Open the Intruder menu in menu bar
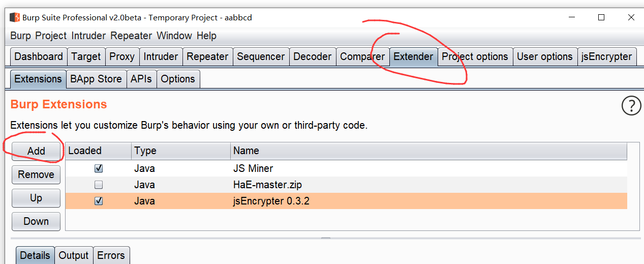Image resolution: width=644 pixels, height=264 pixels. click(x=88, y=36)
